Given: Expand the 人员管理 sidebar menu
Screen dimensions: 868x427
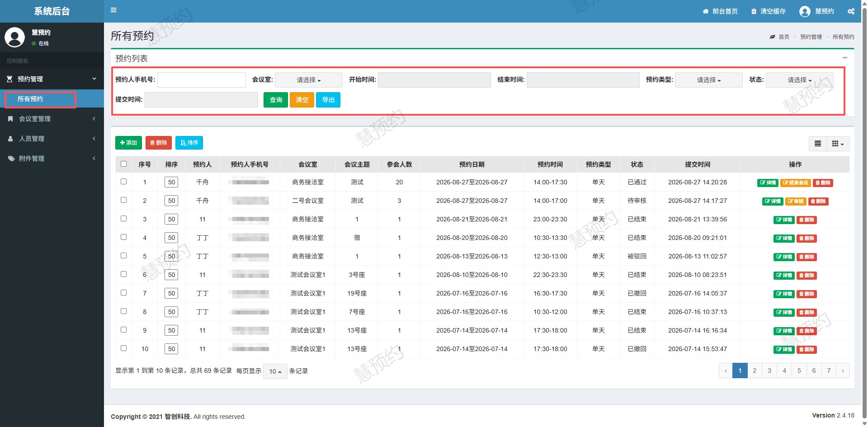Looking at the screenshot, I should (x=52, y=139).
